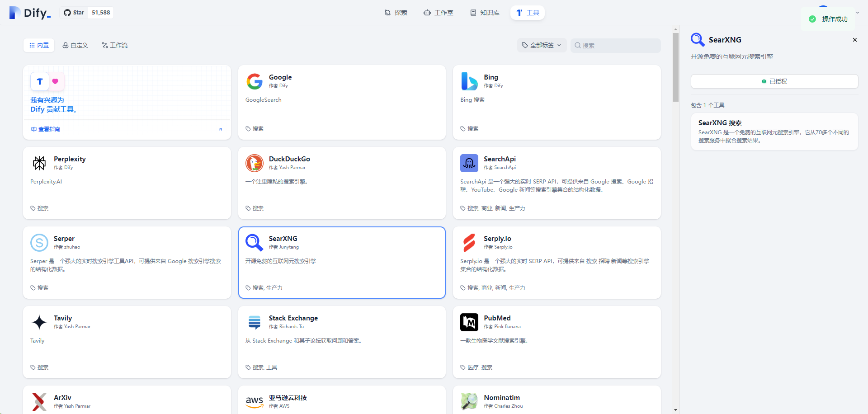
Task: Click the Tavily star icon
Action: (x=39, y=322)
